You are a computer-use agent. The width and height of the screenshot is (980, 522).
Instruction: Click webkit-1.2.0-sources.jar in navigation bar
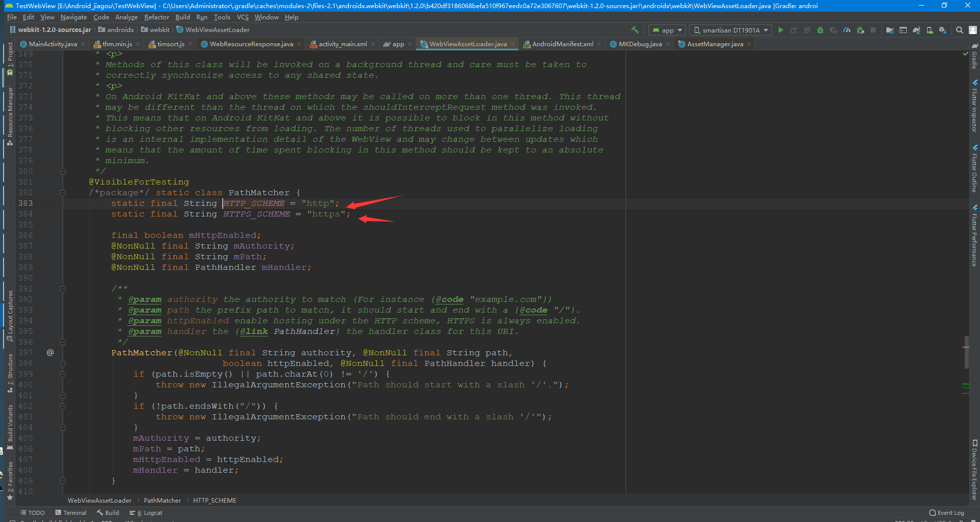[50, 30]
